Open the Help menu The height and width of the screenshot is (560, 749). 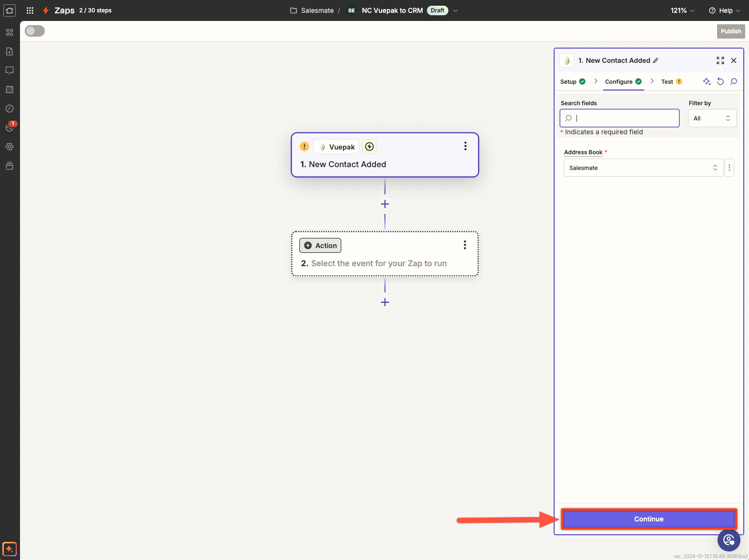tap(724, 10)
